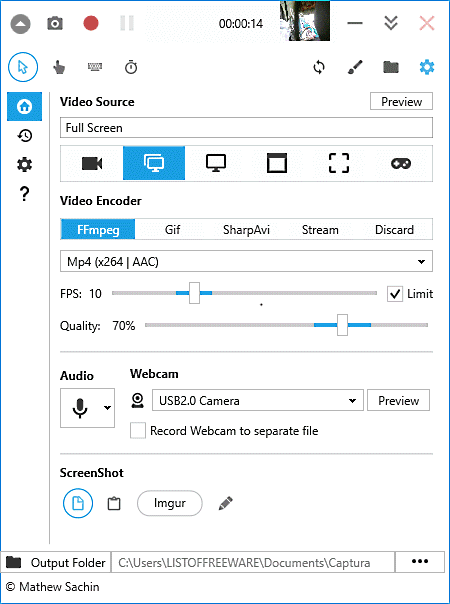Take a screenshot with the camera icon
This screenshot has height=604, width=450.
pos(55,23)
